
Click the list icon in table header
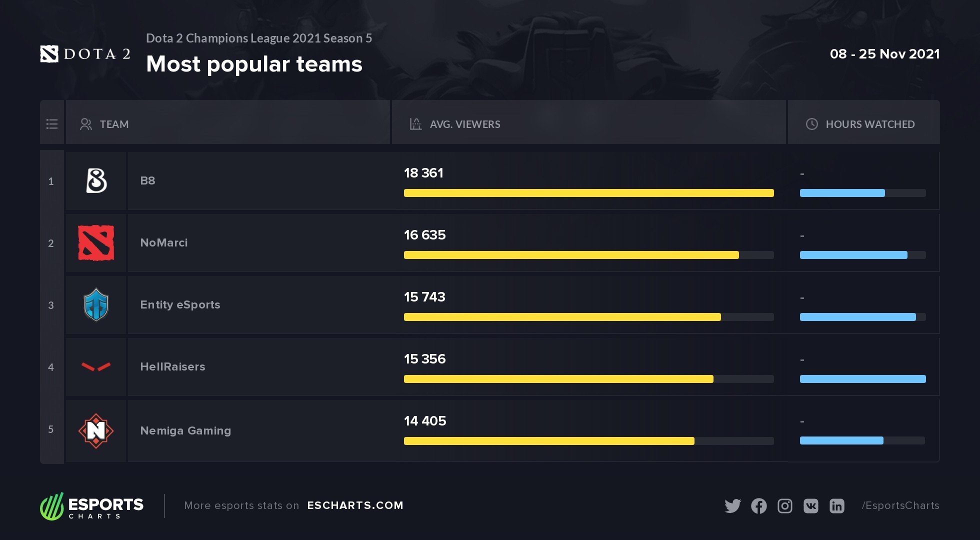pos(52,124)
